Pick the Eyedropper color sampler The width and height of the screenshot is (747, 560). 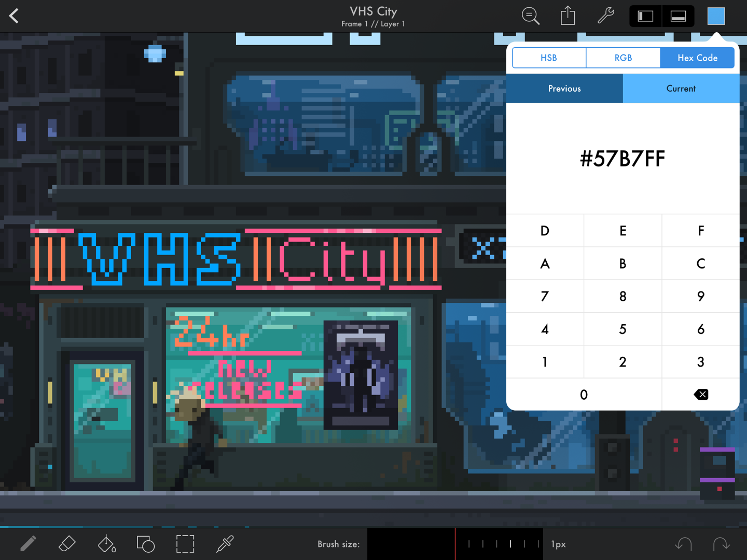coord(225,544)
